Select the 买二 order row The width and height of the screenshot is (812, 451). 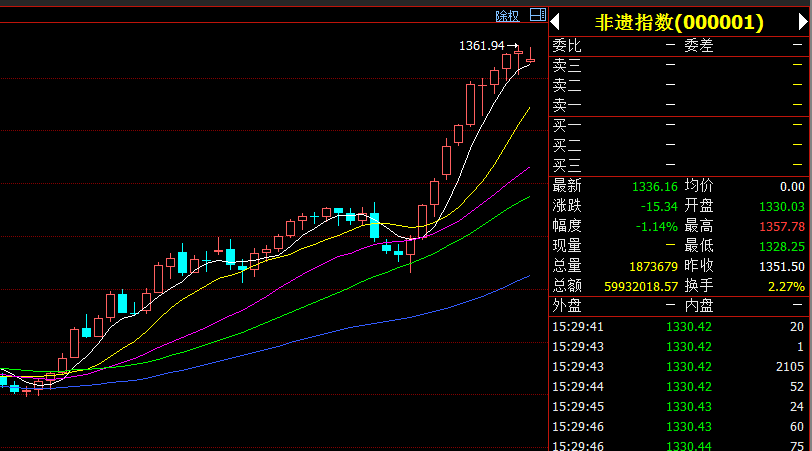coord(678,146)
